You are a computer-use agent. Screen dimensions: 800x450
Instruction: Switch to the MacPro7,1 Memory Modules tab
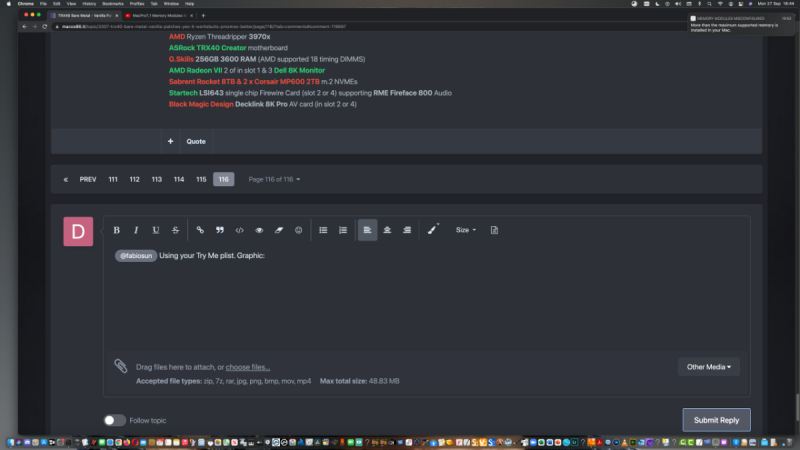click(159, 15)
